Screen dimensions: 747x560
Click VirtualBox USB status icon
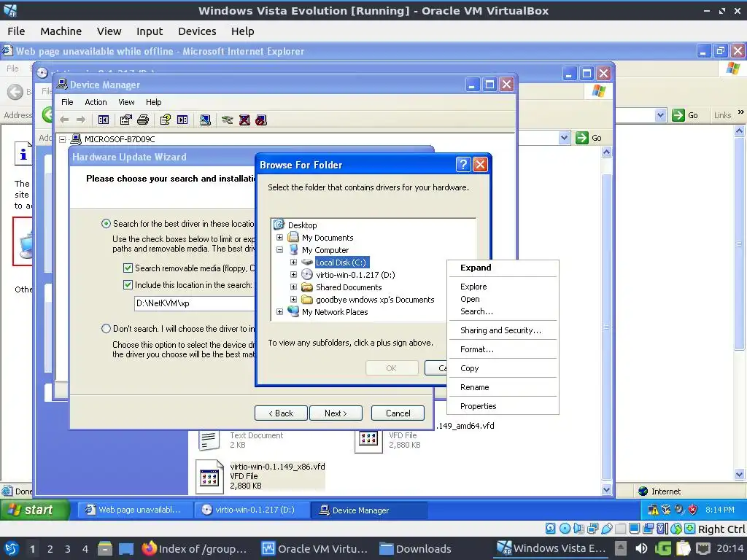tap(607, 528)
